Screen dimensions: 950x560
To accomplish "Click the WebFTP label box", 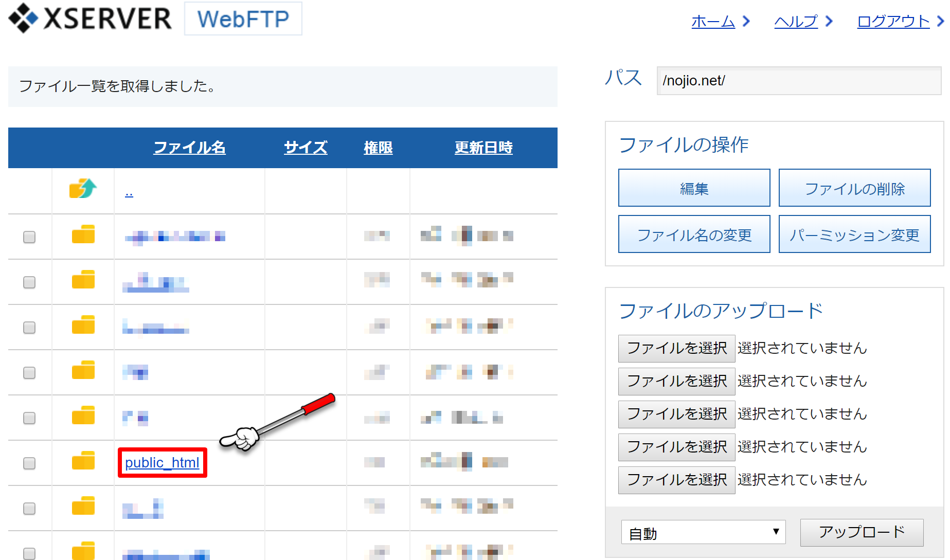I will click(243, 19).
